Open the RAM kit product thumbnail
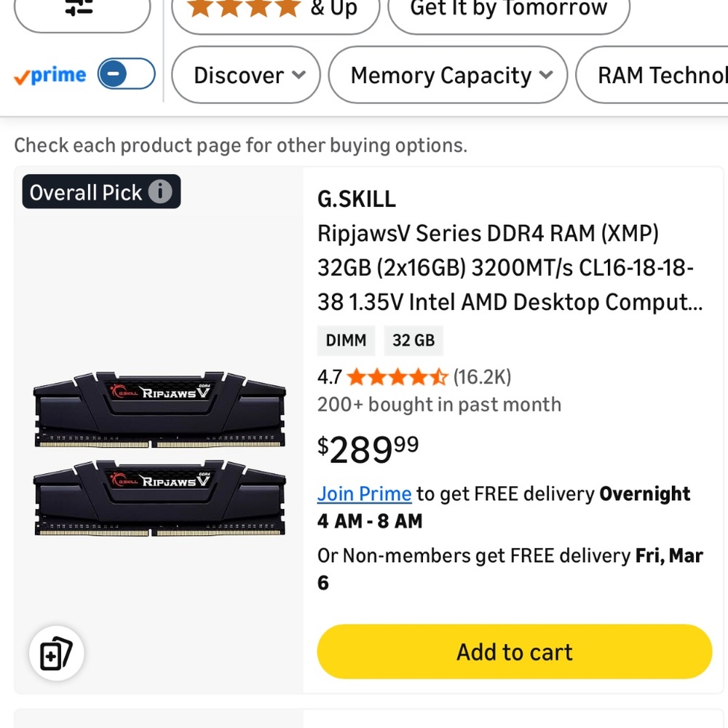This screenshot has height=728, width=728. tap(159, 451)
